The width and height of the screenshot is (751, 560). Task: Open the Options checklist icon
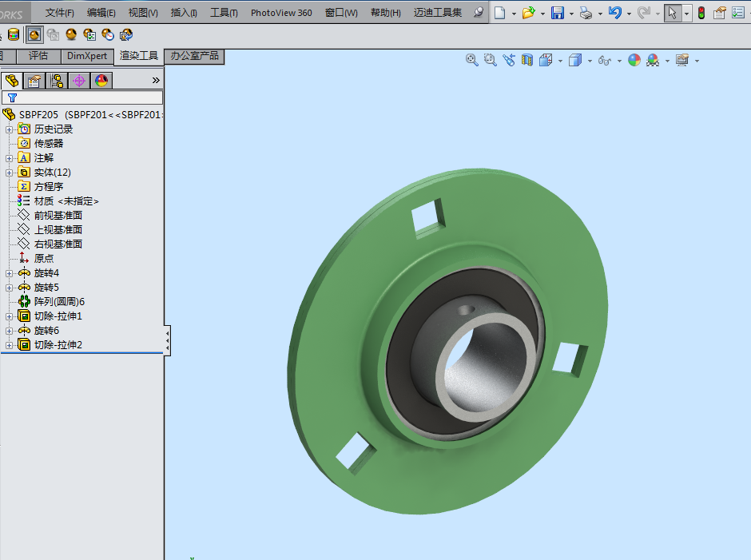point(738,13)
